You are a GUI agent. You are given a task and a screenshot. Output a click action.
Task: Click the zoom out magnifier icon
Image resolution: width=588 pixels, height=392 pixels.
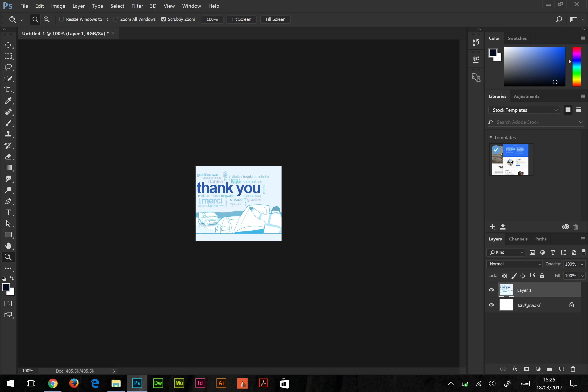(46, 19)
